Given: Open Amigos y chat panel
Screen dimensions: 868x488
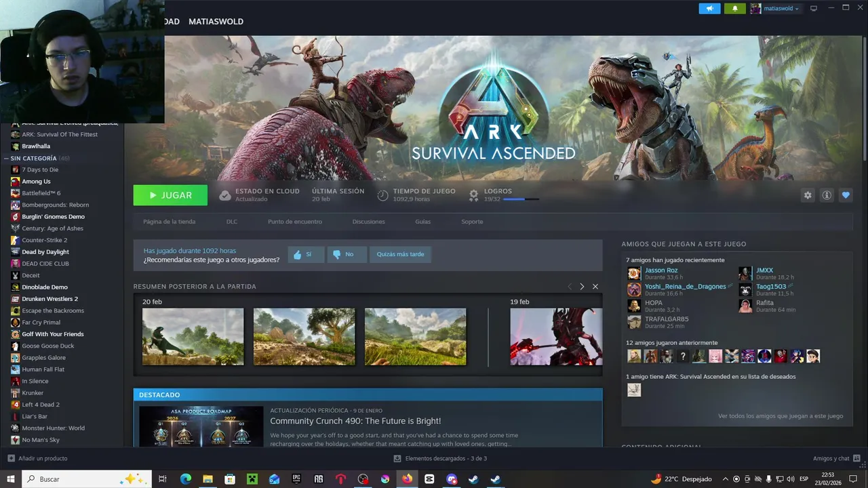Looking at the screenshot, I should [x=837, y=459].
